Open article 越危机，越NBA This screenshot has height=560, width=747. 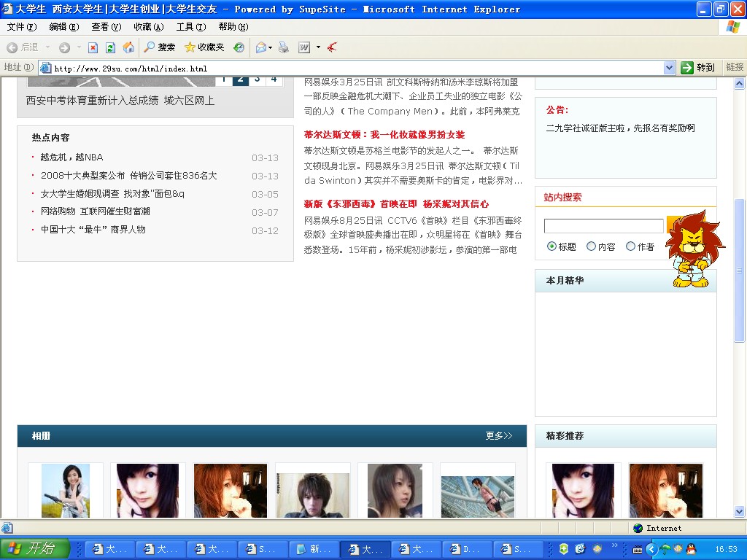coord(72,157)
